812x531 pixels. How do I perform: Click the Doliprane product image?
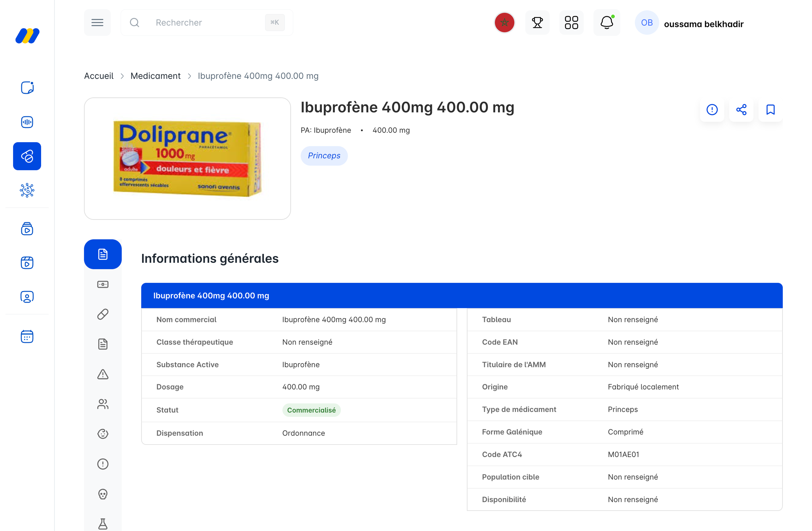click(x=187, y=158)
